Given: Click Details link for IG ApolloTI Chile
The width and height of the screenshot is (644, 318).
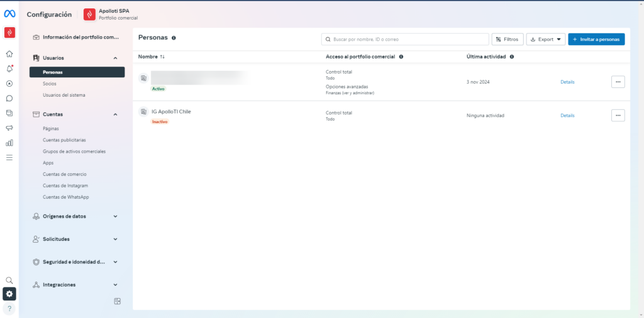Looking at the screenshot, I should [567, 116].
